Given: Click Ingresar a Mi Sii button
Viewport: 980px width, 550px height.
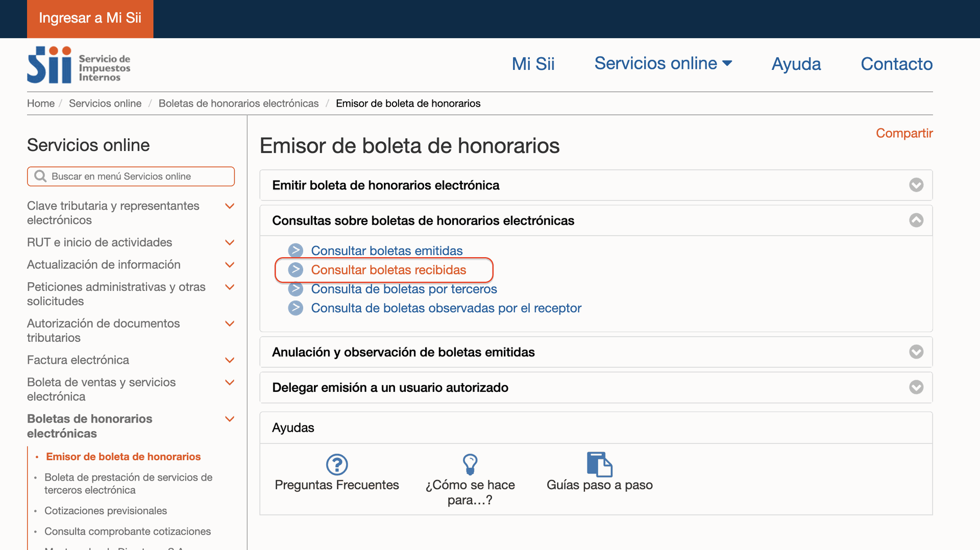Looking at the screenshot, I should coord(90,18).
